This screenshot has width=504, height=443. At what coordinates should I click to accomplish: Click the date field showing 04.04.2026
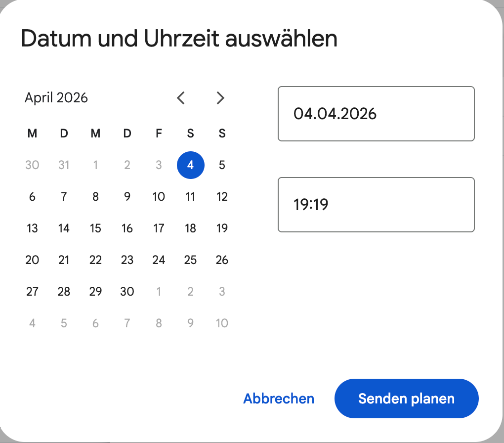376,114
